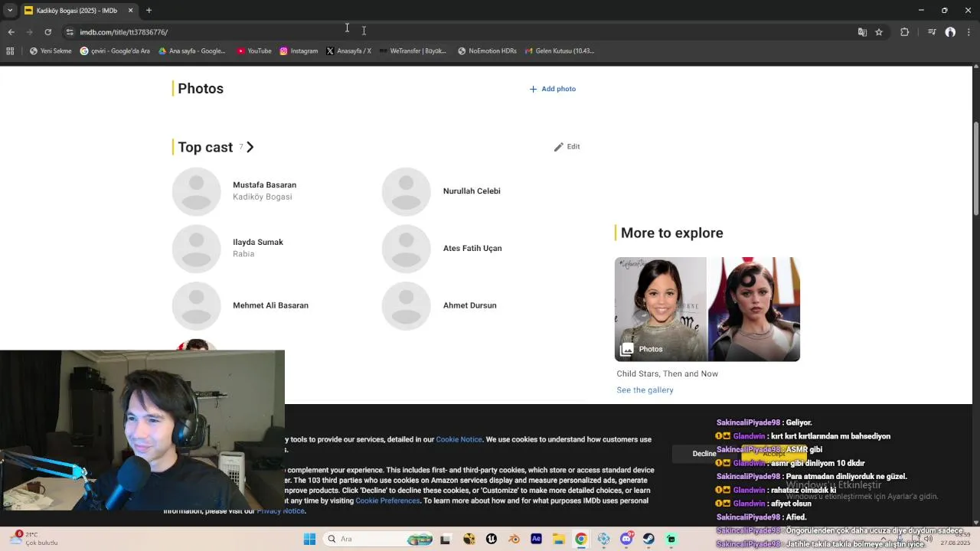Click the Child Stars, Then and Now title
The height and width of the screenshot is (551, 980).
tap(667, 373)
